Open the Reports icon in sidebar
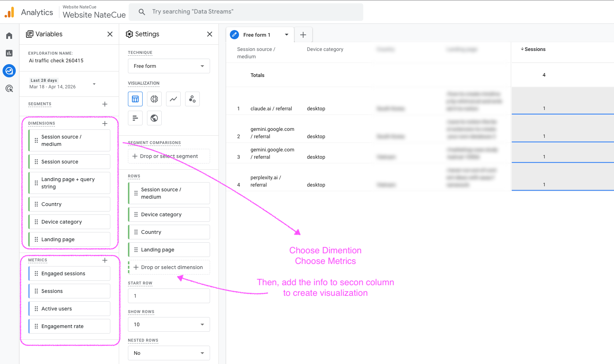The width and height of the screenshot is (614, 364). [9, 53]
